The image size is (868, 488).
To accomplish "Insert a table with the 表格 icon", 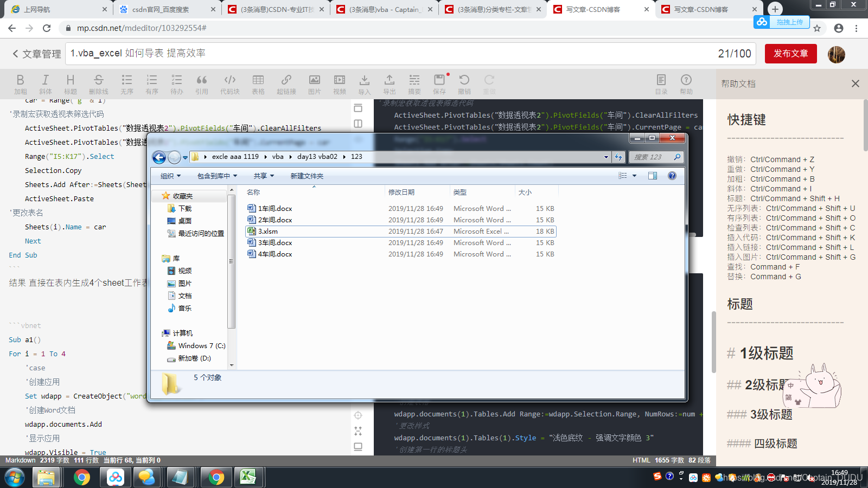I will 258,84.
